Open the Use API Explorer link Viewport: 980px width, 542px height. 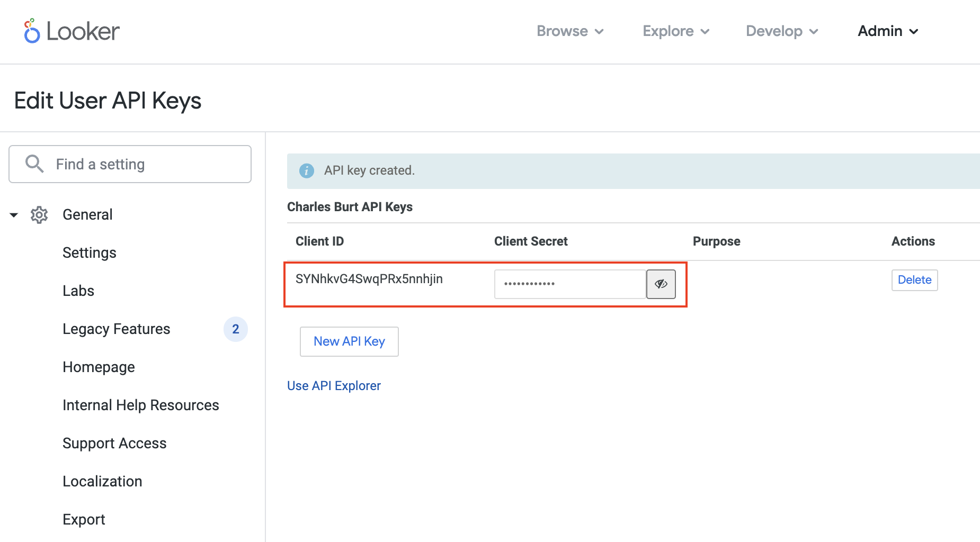(334, 386)
